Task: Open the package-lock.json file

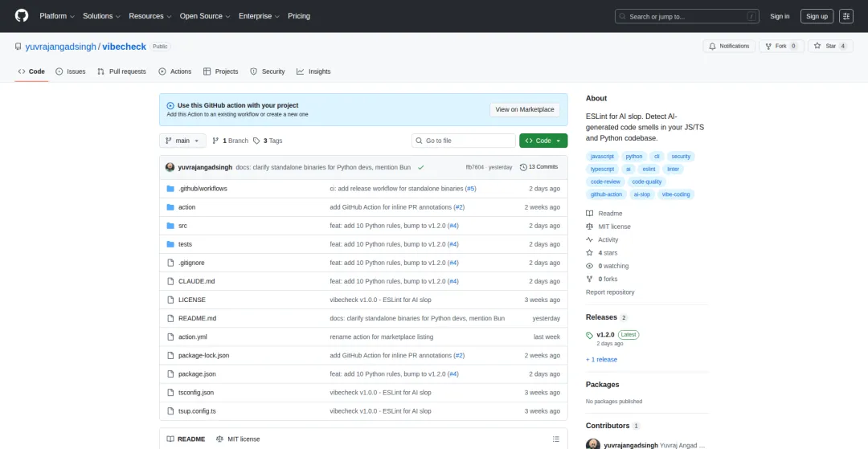Action: (x=203, y=356)
